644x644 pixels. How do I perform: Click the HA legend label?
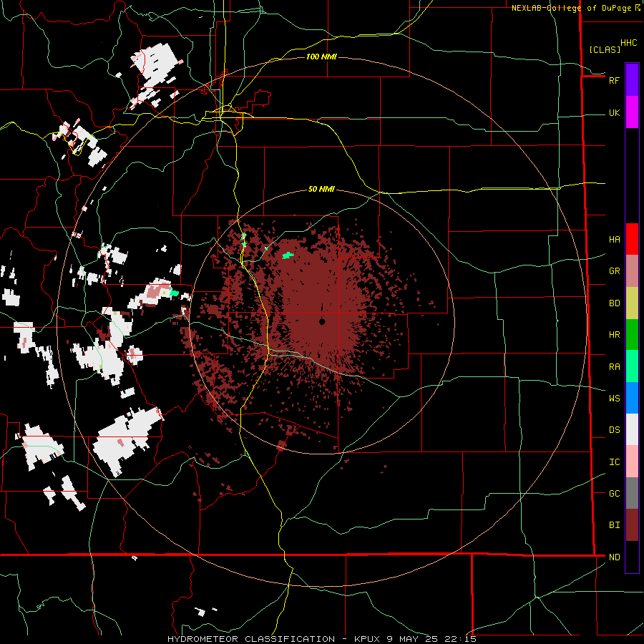click(614, 239)
